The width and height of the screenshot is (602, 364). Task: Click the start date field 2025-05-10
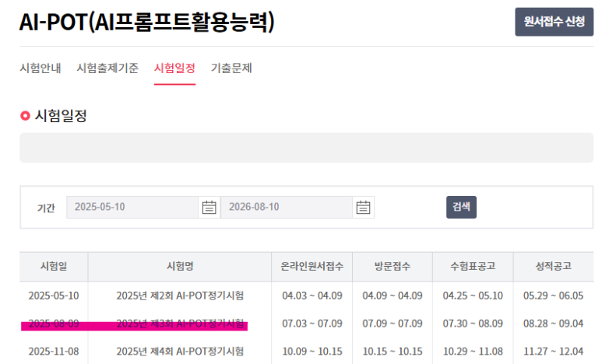(x=132, y=207)
